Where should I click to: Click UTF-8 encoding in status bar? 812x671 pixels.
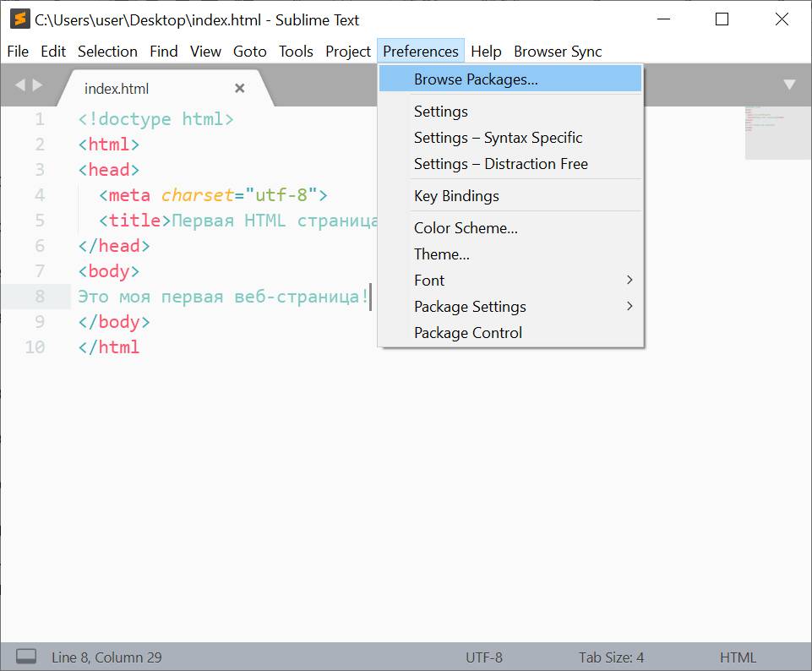483,657
